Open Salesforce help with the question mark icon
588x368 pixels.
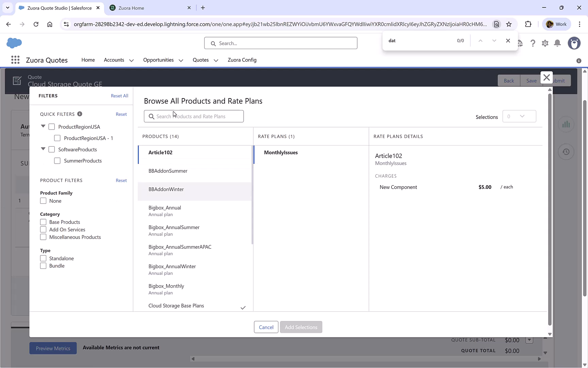(533, 43)
